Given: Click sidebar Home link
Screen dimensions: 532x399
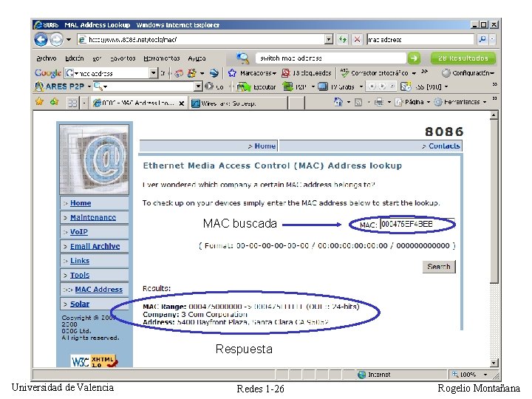Looking at the screenshot, I should click(x=81, y=203).
